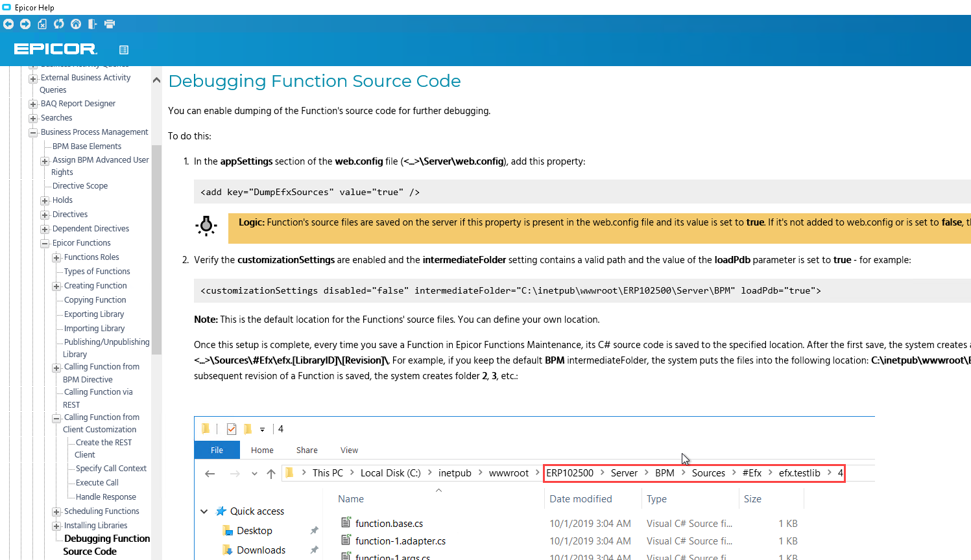The height and width of the screenshot is (560, 971).
Task: Navigate back using the back arrow icon
Action: tap(8, 24)
